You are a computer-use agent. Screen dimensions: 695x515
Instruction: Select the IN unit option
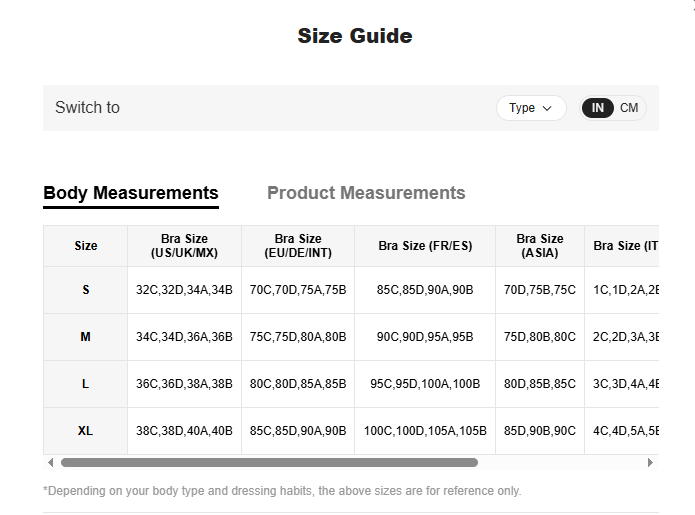[x=597, y=108]
